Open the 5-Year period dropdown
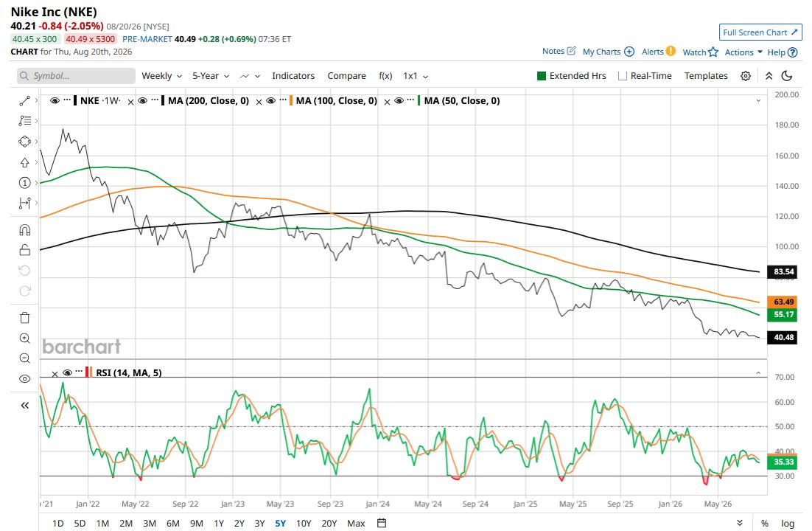The height and width of the screenshot is (531, 812). [x=211, y=76]
